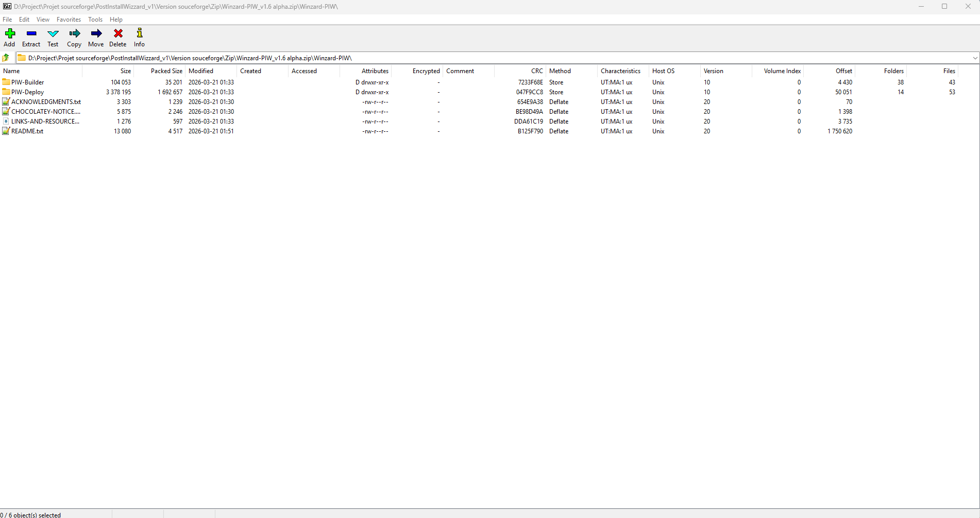The width and height of the screenshot is (980, 518).
Task: Sort by the Accessed column header
Action: (x=314, y=71)
